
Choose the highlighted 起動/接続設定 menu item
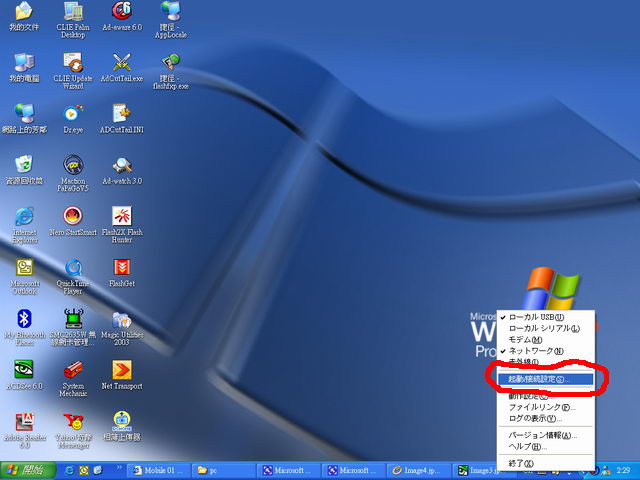545,379
